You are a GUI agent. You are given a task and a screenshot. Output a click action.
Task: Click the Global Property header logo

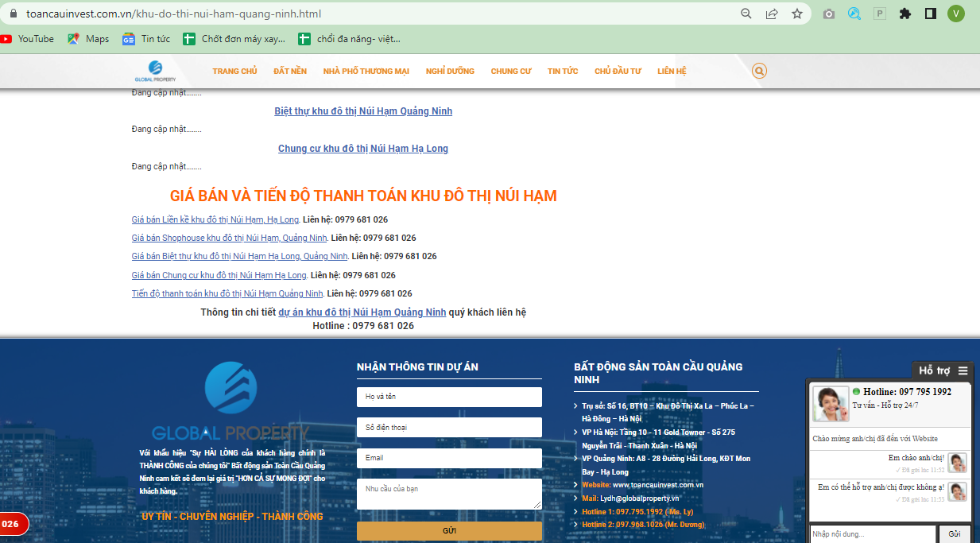155,71
